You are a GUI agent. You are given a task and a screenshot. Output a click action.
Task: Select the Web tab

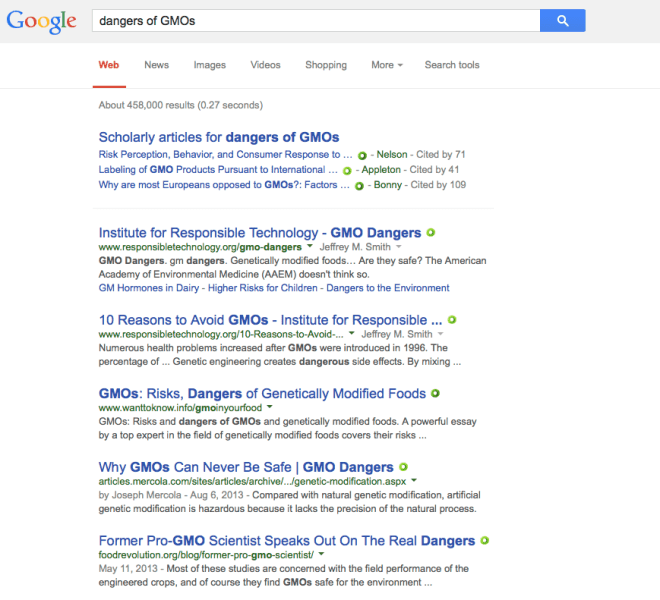109,65
